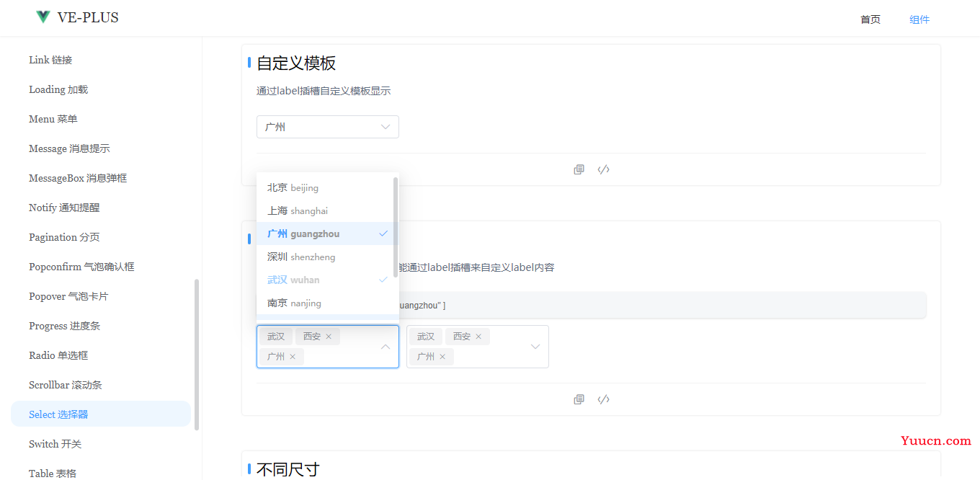Open Radio 单选框 sidebar item
The height and width of the screenshot is (480, 980).
(x=101, y=355)
